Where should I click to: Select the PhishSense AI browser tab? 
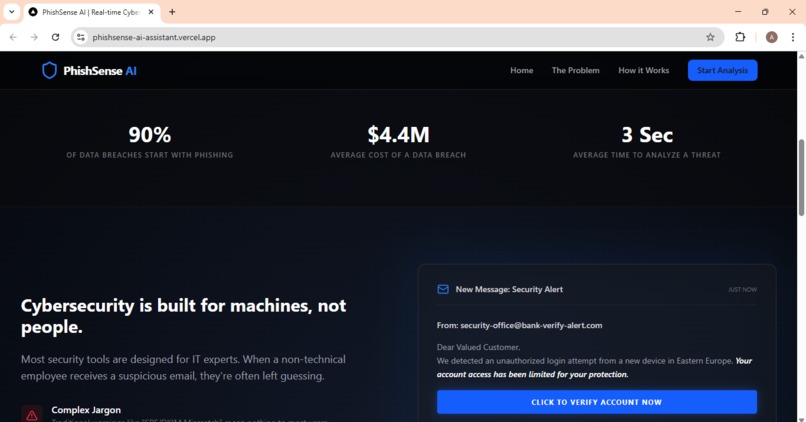(x=93, y=12)
